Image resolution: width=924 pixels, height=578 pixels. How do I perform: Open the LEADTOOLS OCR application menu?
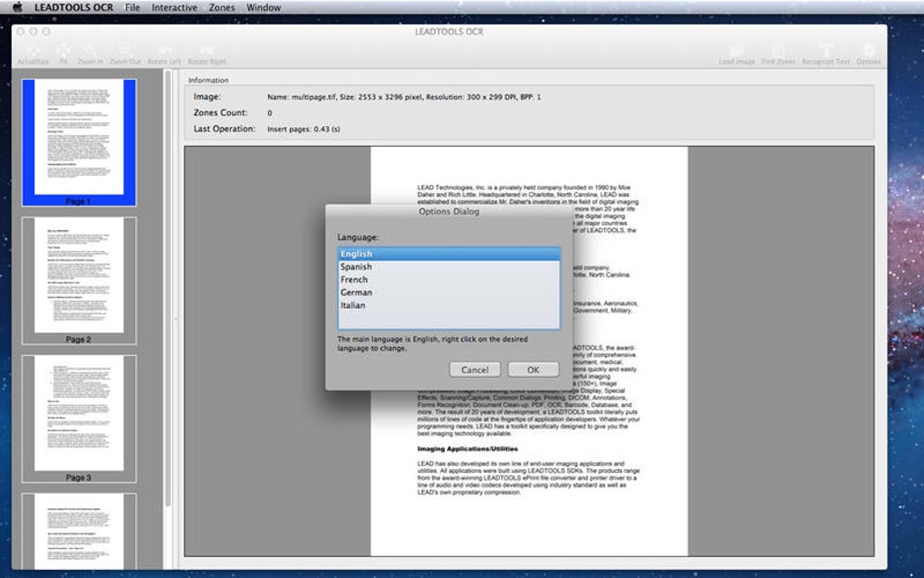pyautogui.click(x=73, y=7)
